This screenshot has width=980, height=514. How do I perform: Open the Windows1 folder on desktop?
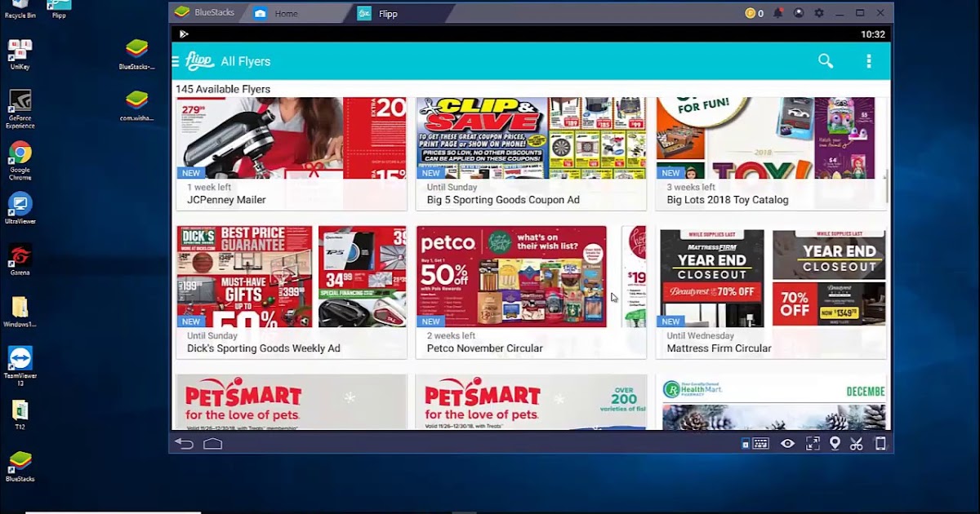[x=20, y=312]
